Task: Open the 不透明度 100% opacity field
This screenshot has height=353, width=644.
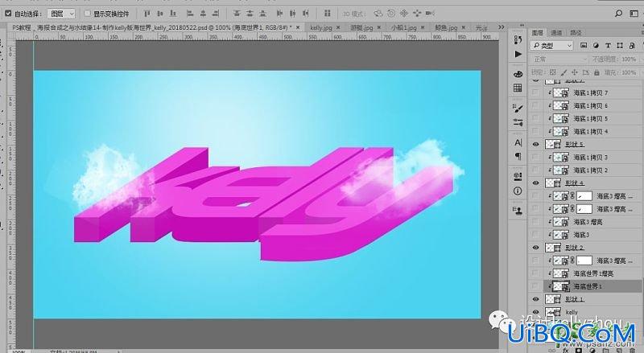Action: 629,60
